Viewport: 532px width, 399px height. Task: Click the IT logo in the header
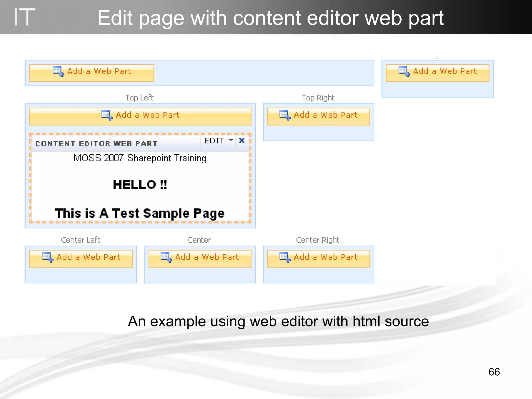pos(24,17)
